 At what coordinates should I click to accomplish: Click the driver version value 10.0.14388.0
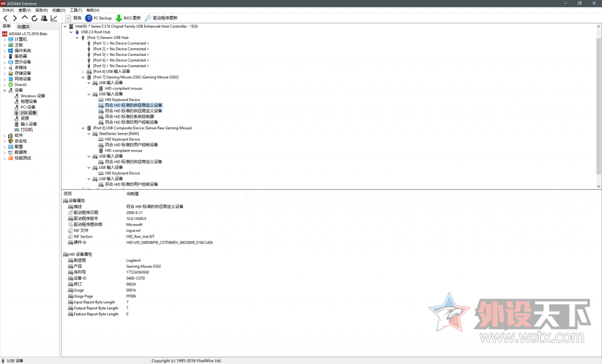[x=136, y=219]
